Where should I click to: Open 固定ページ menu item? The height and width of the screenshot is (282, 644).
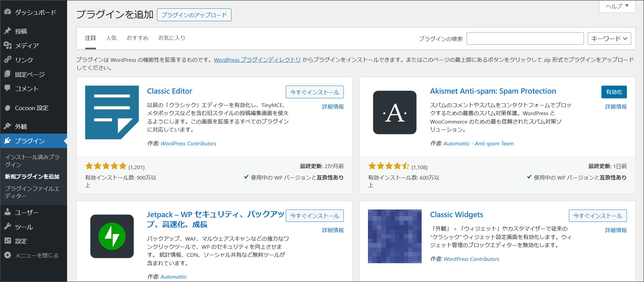point(30,75)
